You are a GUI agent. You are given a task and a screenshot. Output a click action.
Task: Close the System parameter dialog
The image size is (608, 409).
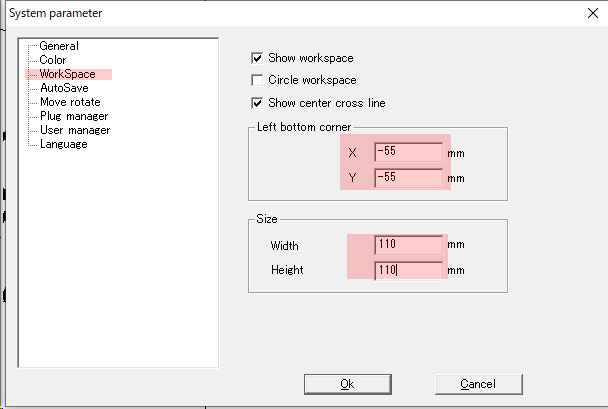point(592,13)
